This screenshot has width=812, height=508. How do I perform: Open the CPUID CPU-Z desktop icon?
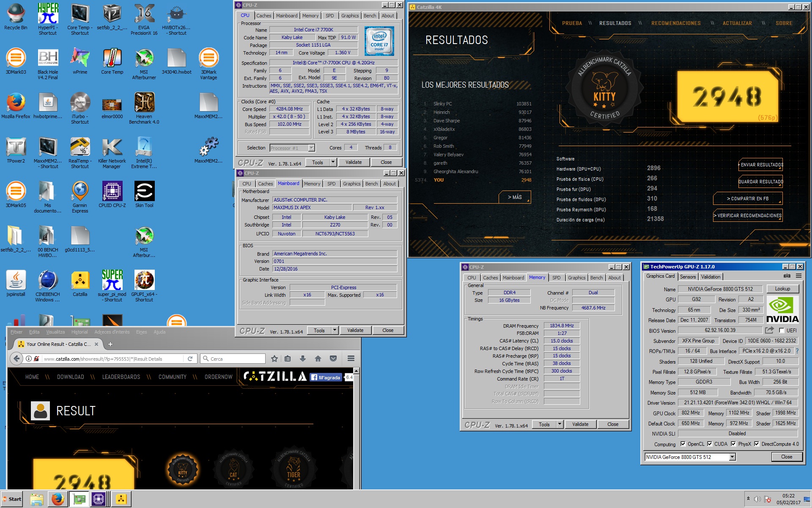tap(112, 195)
